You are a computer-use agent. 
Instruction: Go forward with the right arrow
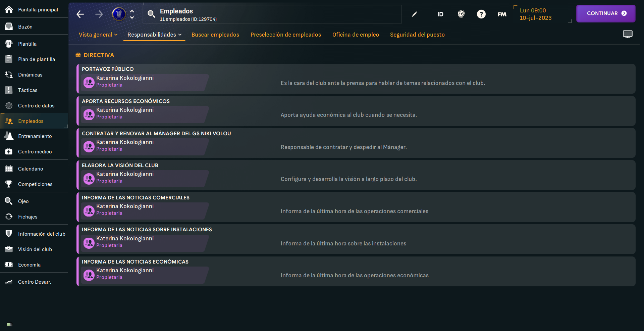point(99,14)
